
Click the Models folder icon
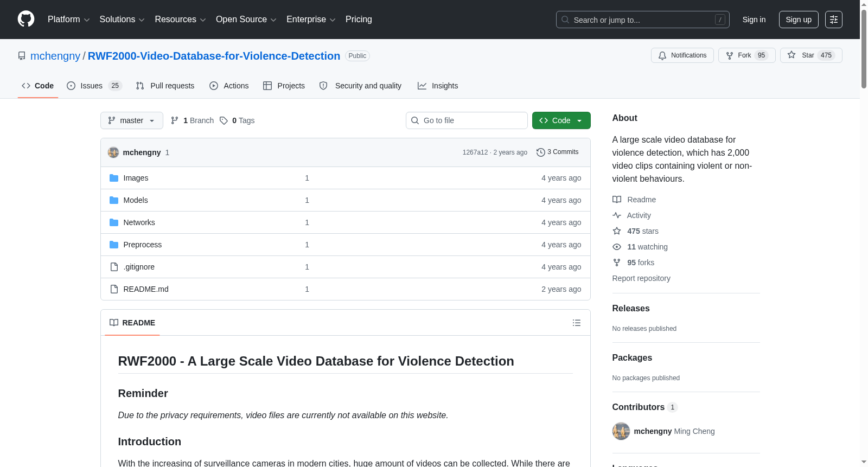(x=114, y=200)
